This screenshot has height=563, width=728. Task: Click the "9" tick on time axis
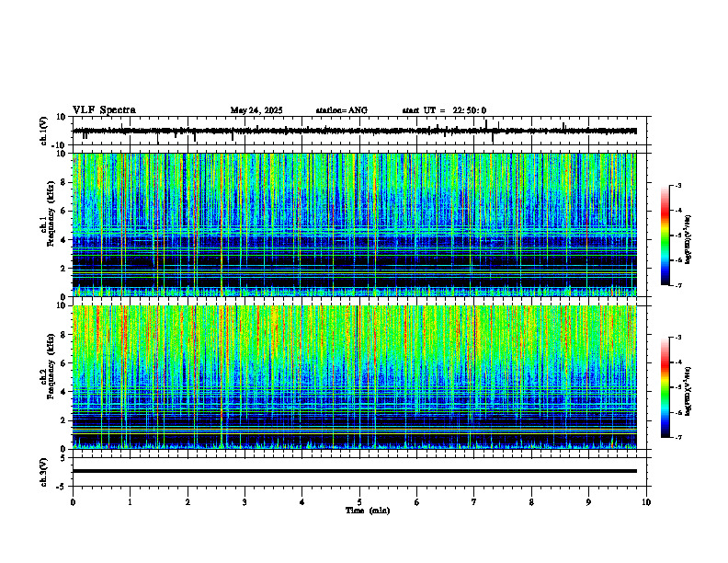[x=588, y=502]
